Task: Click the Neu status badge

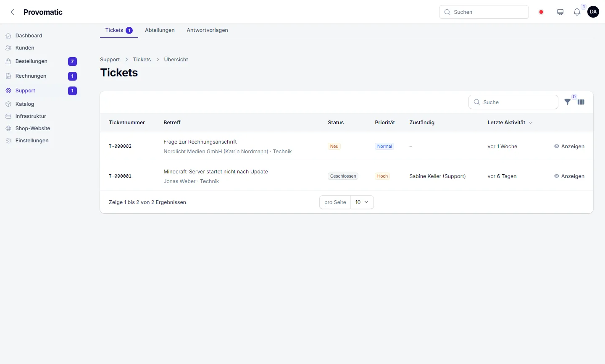Action: (x=334, y=147)
